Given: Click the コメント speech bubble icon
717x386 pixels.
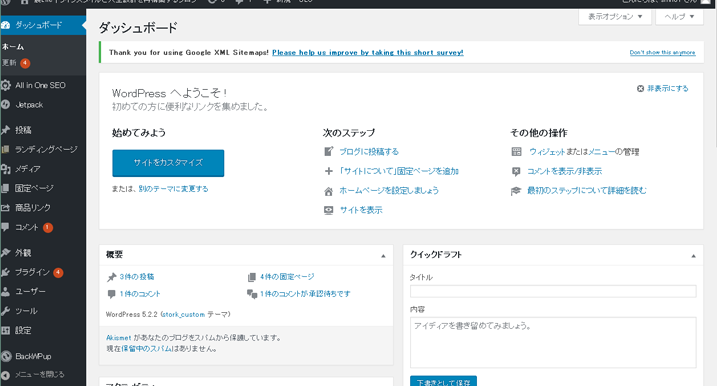Looking at the screenshot, I should (x=5, y=227).
